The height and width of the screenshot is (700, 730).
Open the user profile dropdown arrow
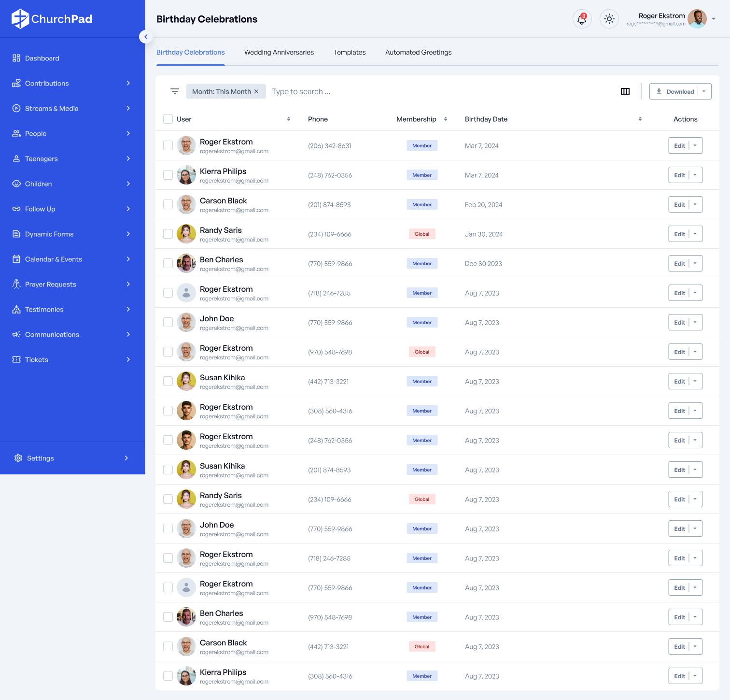coord(714,19)
